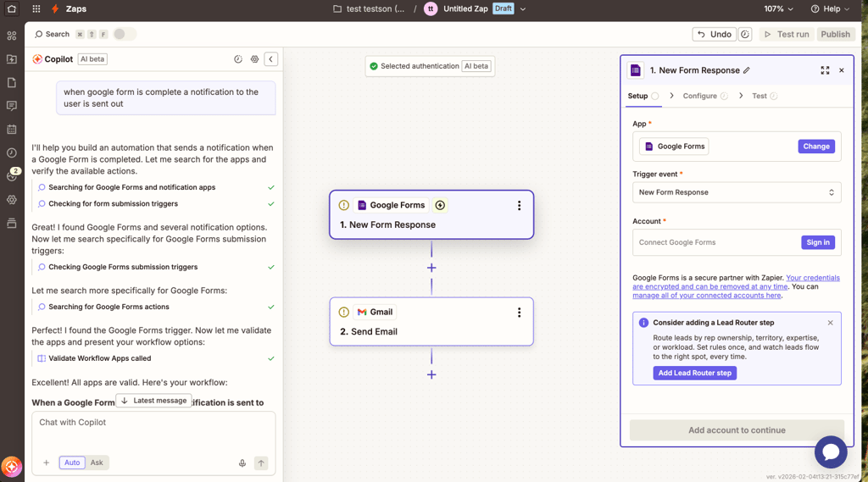
Task: Click the orange Copilot avatar at bottom left
Action: tap(12, 467)
